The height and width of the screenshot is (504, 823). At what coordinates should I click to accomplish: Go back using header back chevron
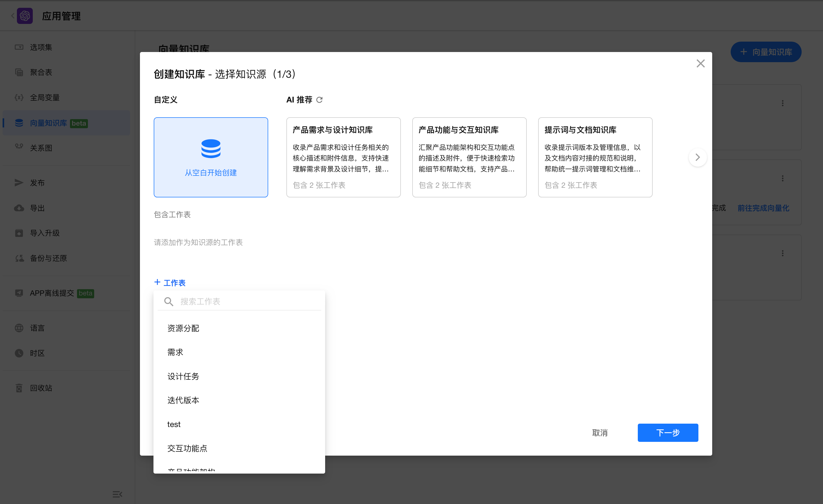click(x=13, y=16)
